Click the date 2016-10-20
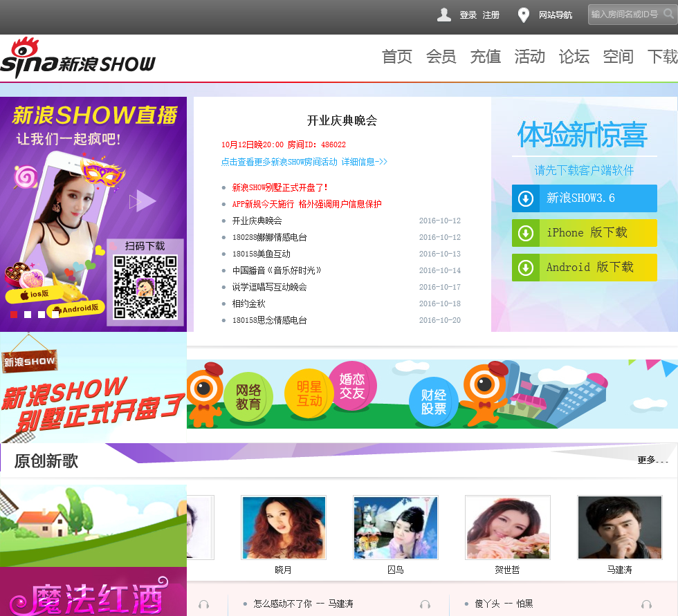The width and height of the screenshot is (678, 616). tap(440, 320)
